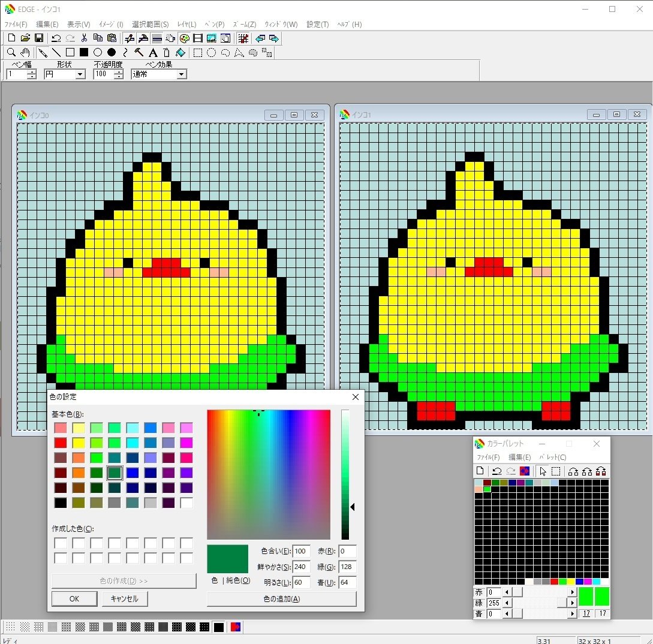Open the ファイル(F) menu in main window
The height and width of the screenshot is (644, 653).
point(16,24)
